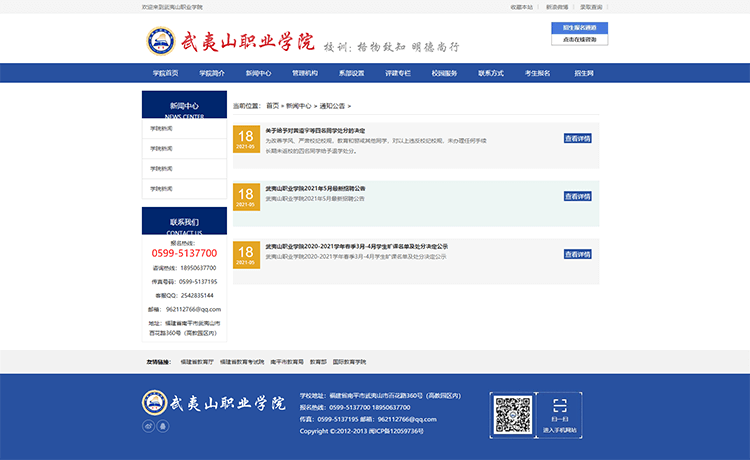Image resolution: width=750 pixels, height=460 pixels.
Task: Open the 福建省教育厅 friendly link
Action: click(197, 361)
